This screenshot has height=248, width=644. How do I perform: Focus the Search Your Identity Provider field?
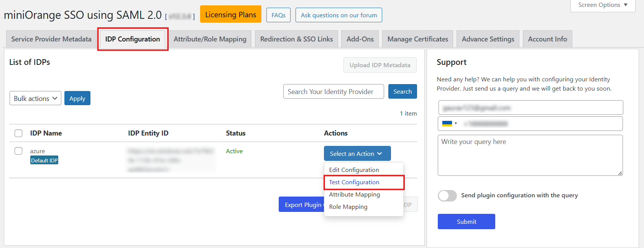click(333, 92)
